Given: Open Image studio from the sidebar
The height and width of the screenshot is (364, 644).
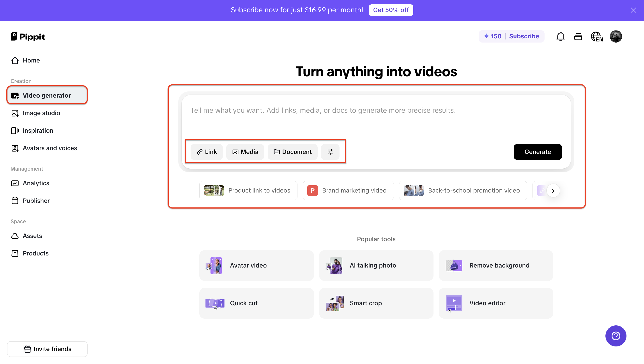Looking at the screenshot, I should pos(41,113).
